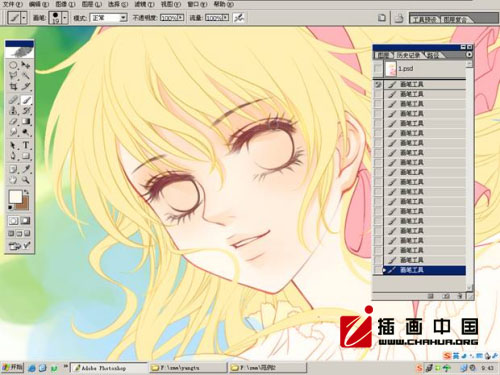Set history brush source to 1.psd snapshot
Image resolution: width=500 pixels, height=375 pixels.
pos(378,69)
